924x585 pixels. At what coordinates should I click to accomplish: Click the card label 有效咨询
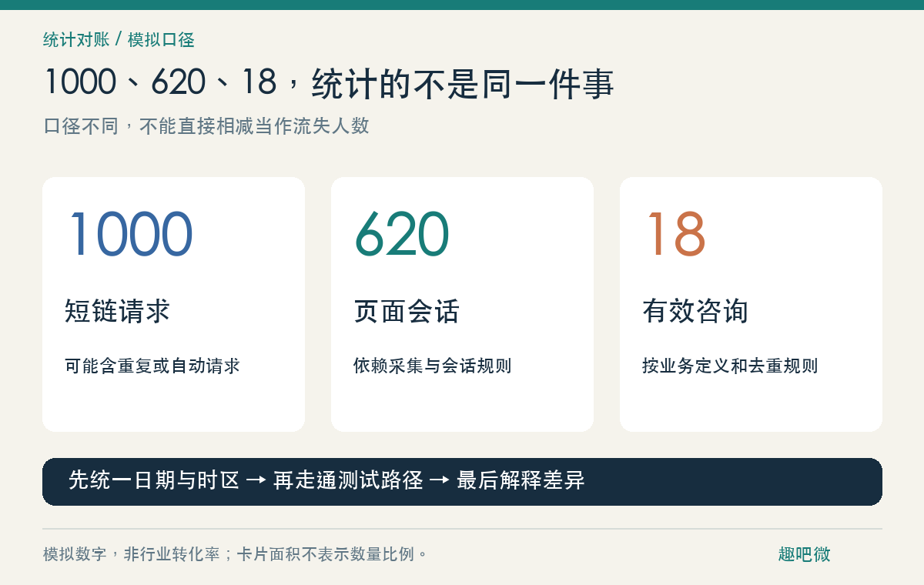pos(695,311)
